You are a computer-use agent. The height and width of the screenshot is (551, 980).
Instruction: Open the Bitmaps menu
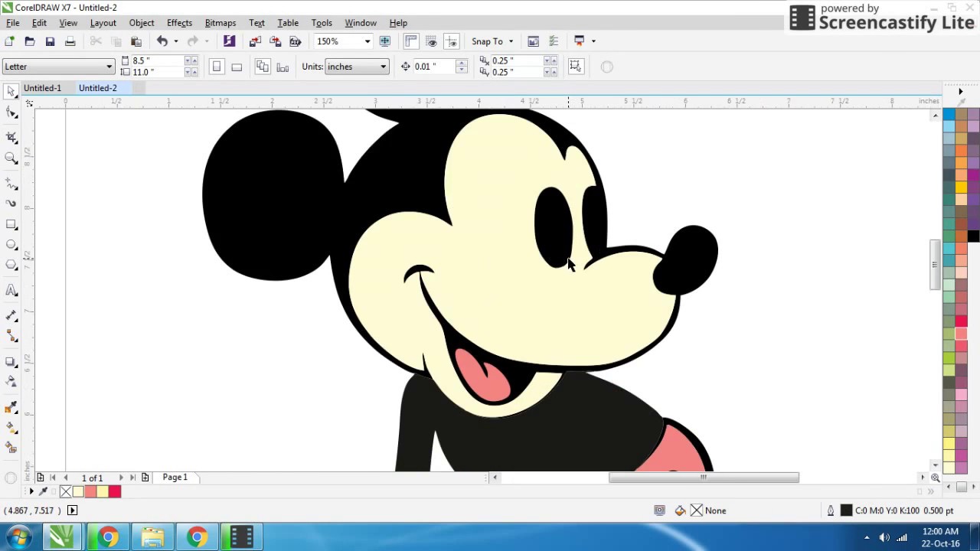[220, 23]
